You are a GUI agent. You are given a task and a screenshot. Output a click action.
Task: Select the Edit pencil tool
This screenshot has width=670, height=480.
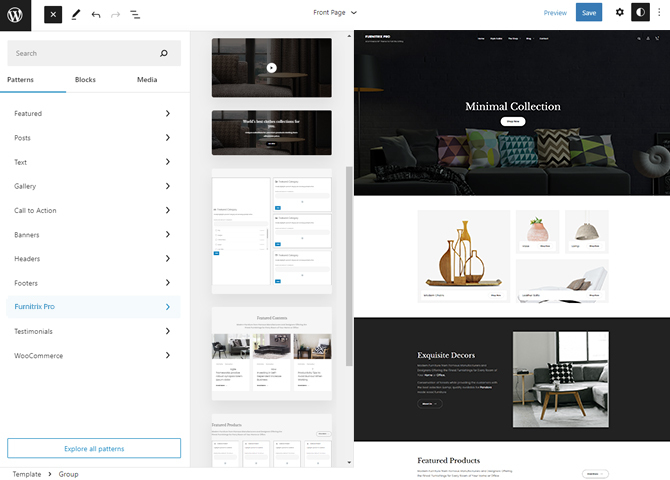click(x=75, y=14)
